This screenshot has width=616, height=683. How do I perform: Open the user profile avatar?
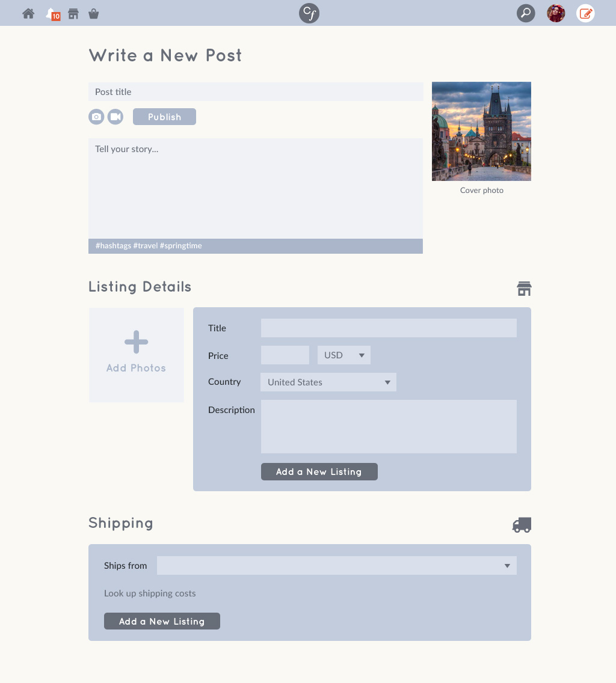pyautogui.click(x=556, y=13)
